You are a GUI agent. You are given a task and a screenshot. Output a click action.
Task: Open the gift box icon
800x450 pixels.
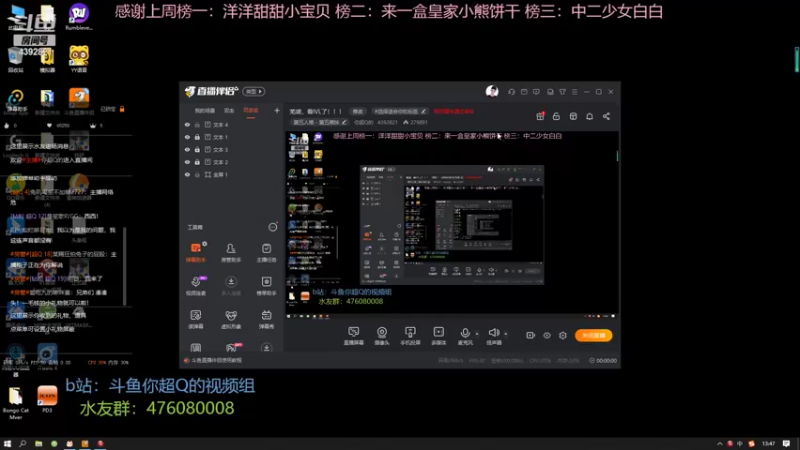pos(540,116)
